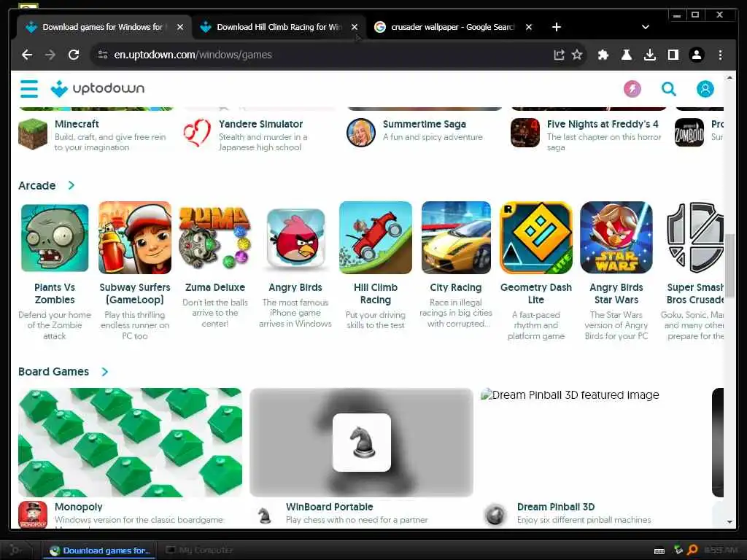Go back with the browser back arrow

[27, 55]
